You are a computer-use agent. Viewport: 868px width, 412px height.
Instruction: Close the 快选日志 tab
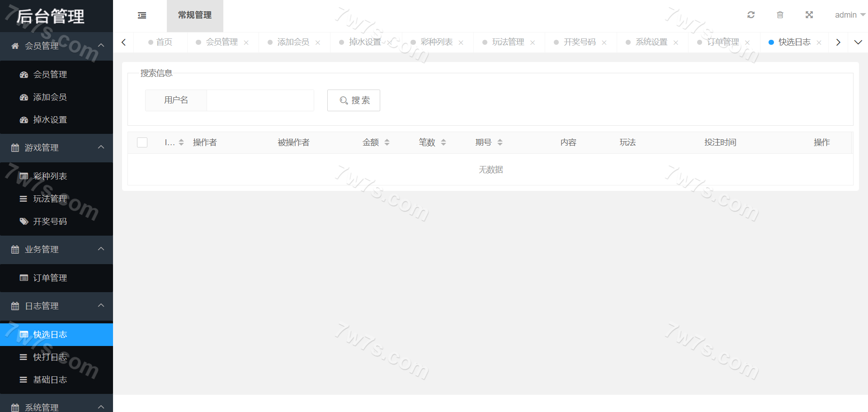pos(819,43)
